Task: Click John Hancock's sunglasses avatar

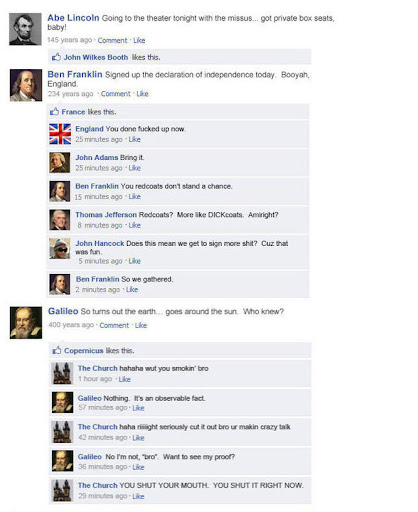Action: (60, 249)
